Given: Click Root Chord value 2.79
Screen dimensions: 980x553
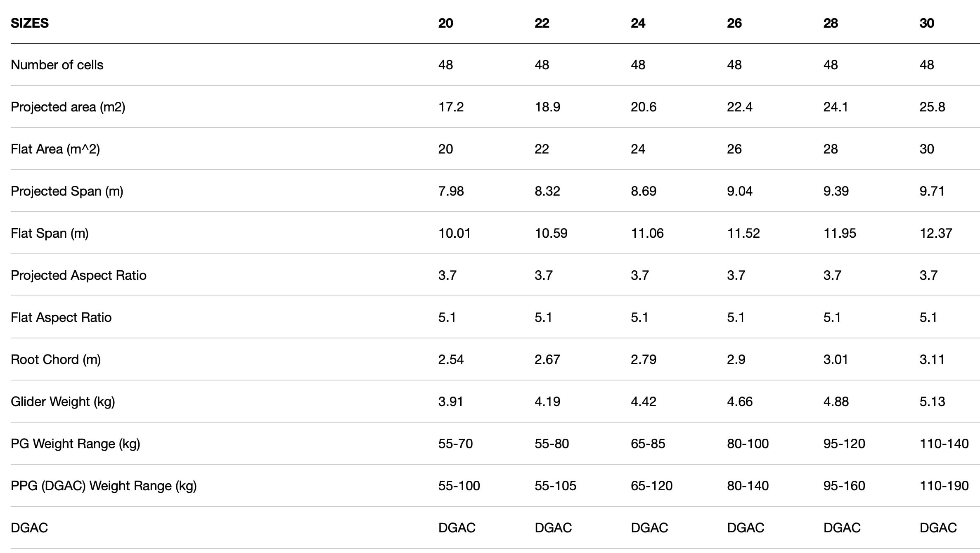Looking at the screenshot, I should coord(643,359).
